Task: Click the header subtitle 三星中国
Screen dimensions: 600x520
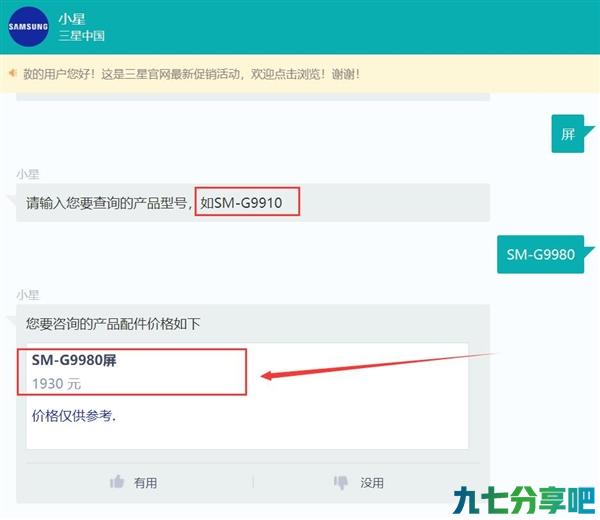Action: point(82,36)
